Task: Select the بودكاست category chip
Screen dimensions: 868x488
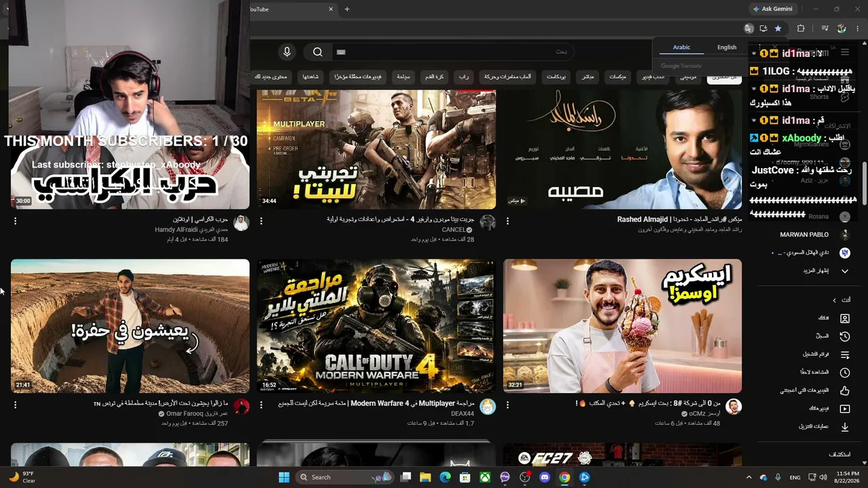Action: (x=557, y=77)
